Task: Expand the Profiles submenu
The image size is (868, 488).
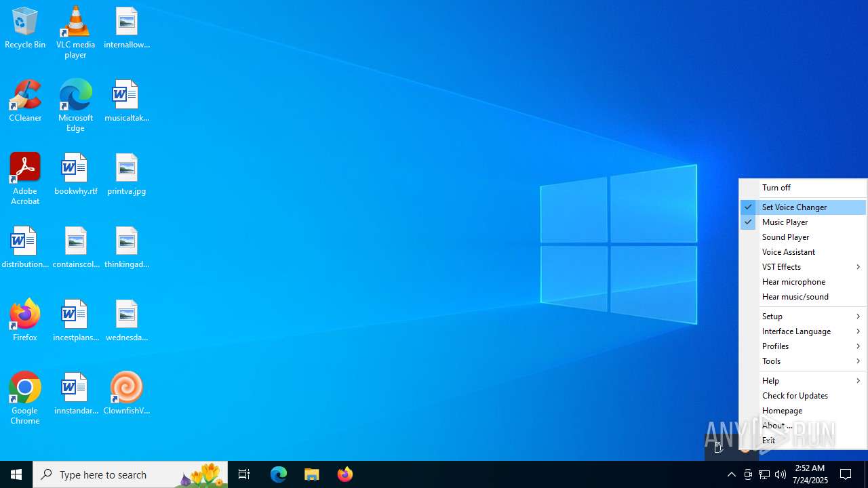Action: [x=803, y=346]
